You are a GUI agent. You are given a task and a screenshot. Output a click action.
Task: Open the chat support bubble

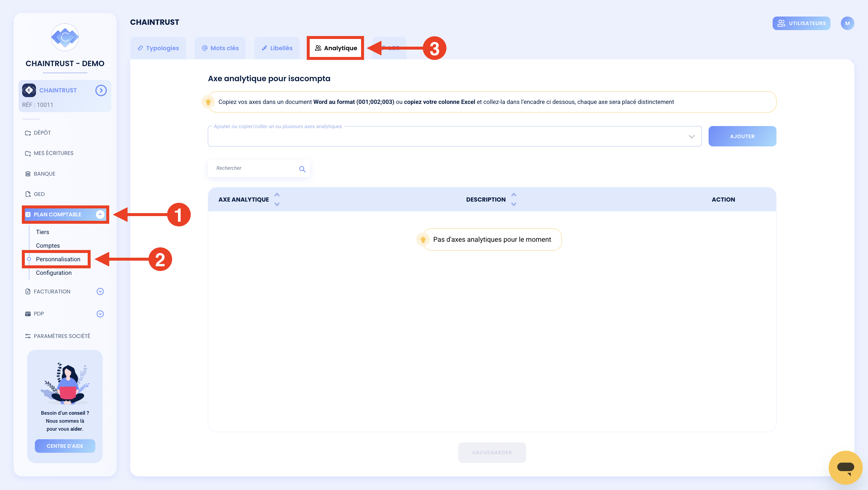coord(846,468)
